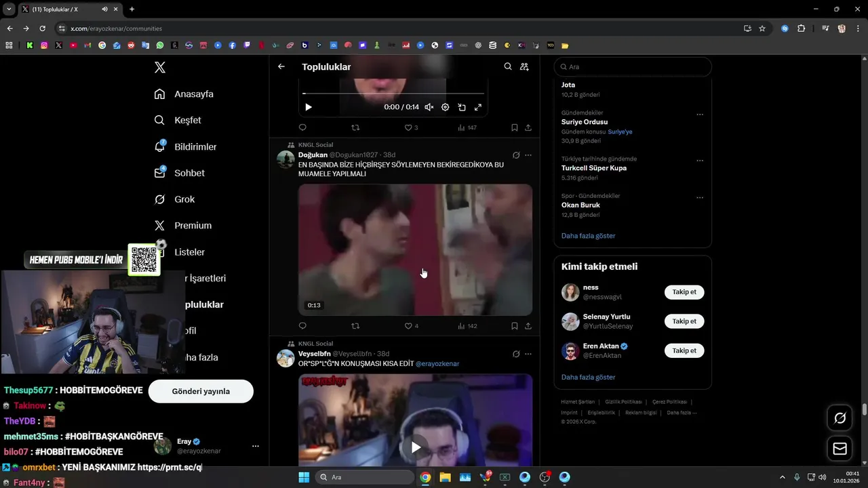Expand top video to fullscreen
The height and width of the screenshot is (488, 868).
pos(478,107)
